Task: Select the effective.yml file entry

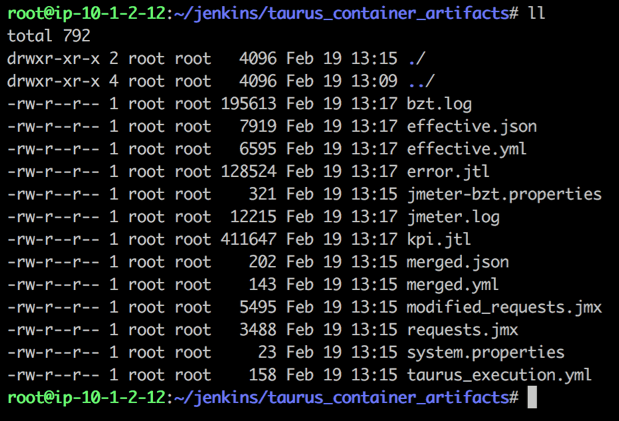Action: pos(467,149)
